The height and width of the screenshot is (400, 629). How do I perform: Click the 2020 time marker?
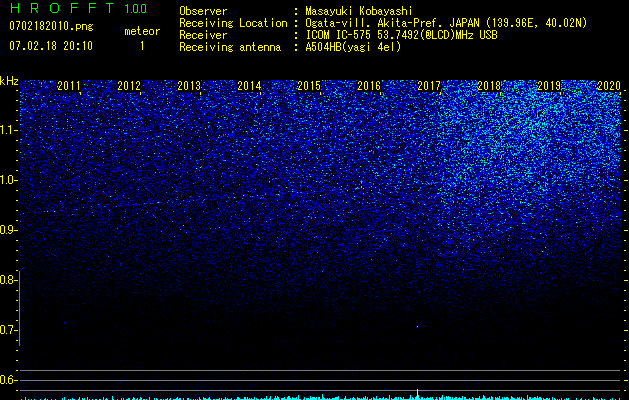609,86
